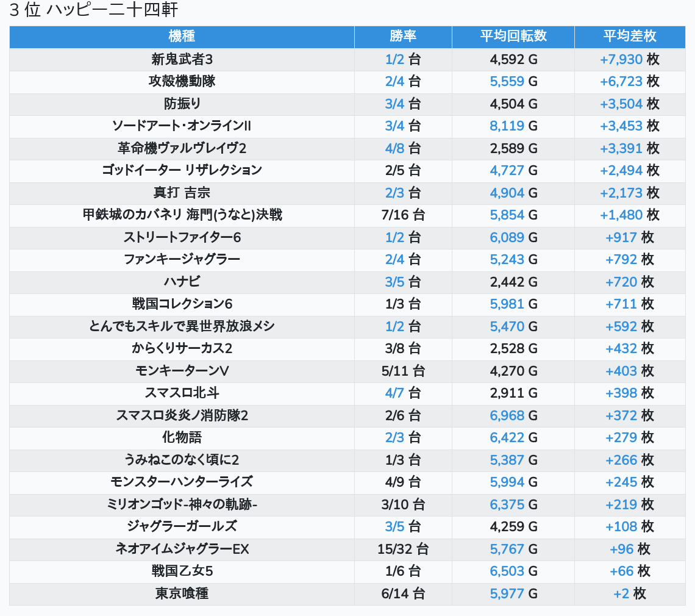Click the 5,981 G rotation value
The height and width of the screenshot is (616, 695).
click(513, 304)
